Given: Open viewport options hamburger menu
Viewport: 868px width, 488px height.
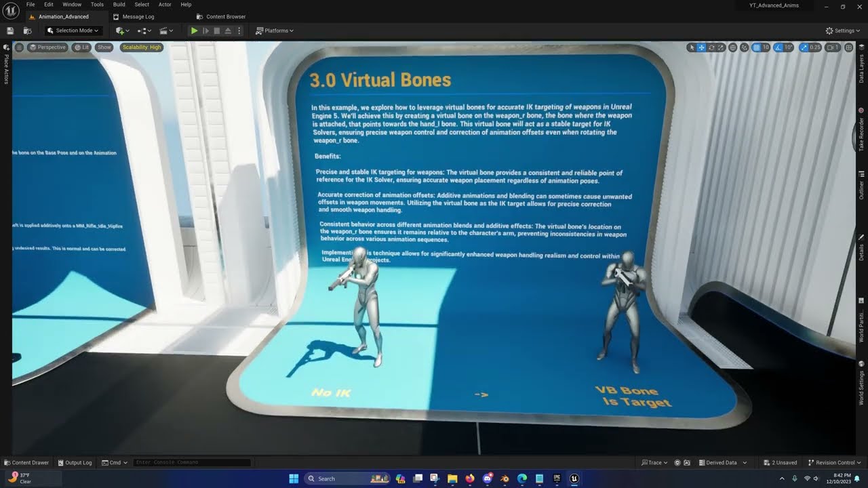Looking at the screenshot, I should coord(19,47).
